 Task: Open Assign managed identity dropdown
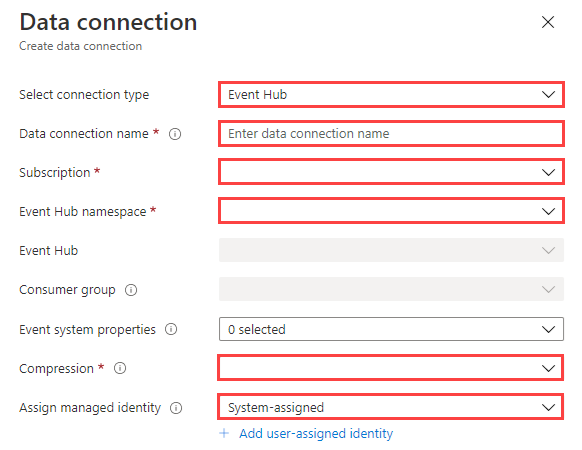coord(390,407)
